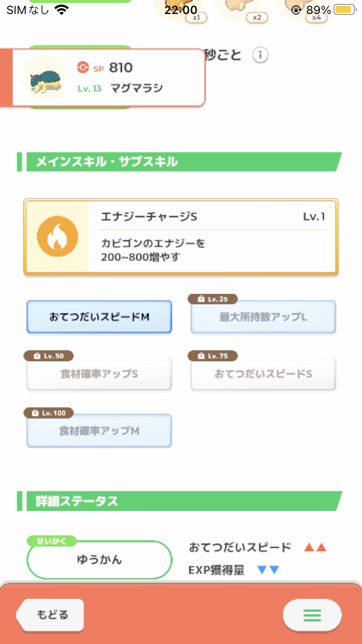Select the locked 食材確率アップS skill
The image size is (362, 644).
(99, 374)
